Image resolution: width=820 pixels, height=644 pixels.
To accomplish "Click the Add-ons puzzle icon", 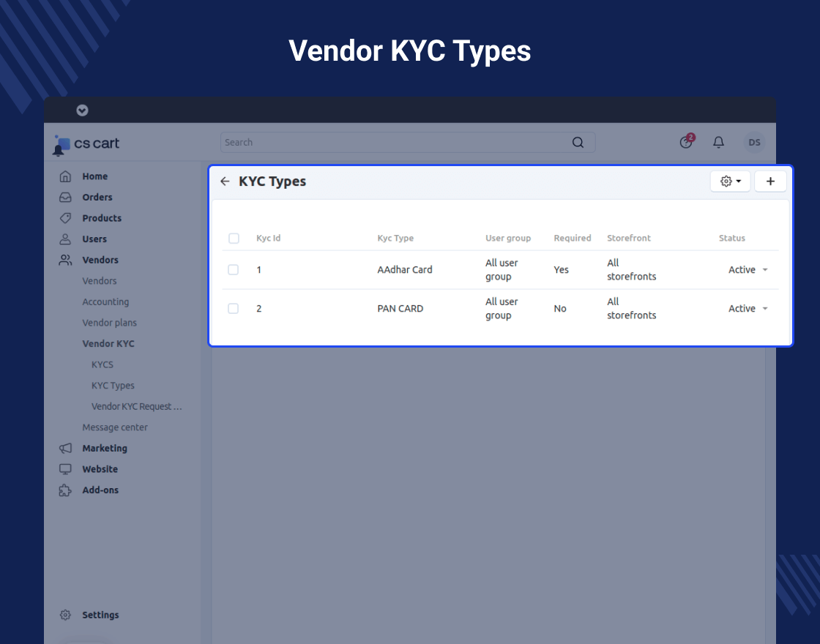I will click(65, 490).
